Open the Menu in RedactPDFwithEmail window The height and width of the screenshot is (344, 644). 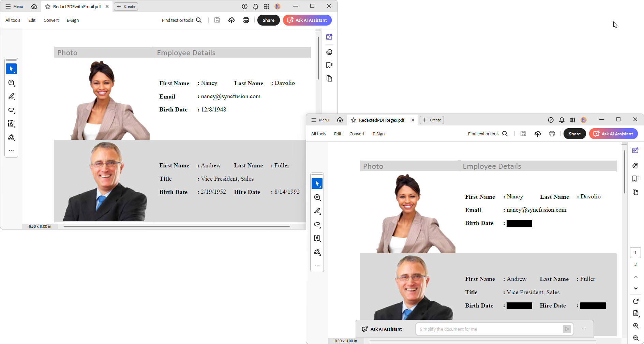tap(14, 6)
